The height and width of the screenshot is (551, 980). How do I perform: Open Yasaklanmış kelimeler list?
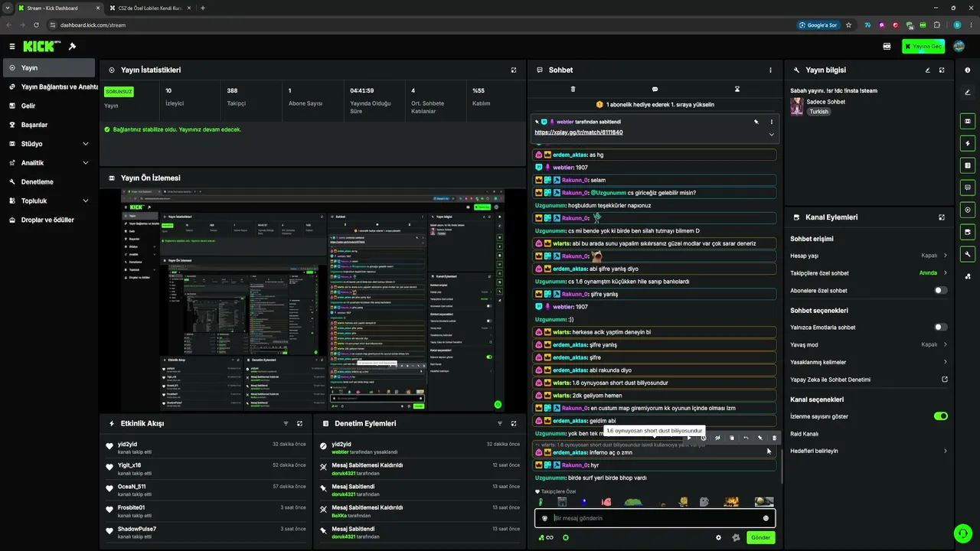869,362
